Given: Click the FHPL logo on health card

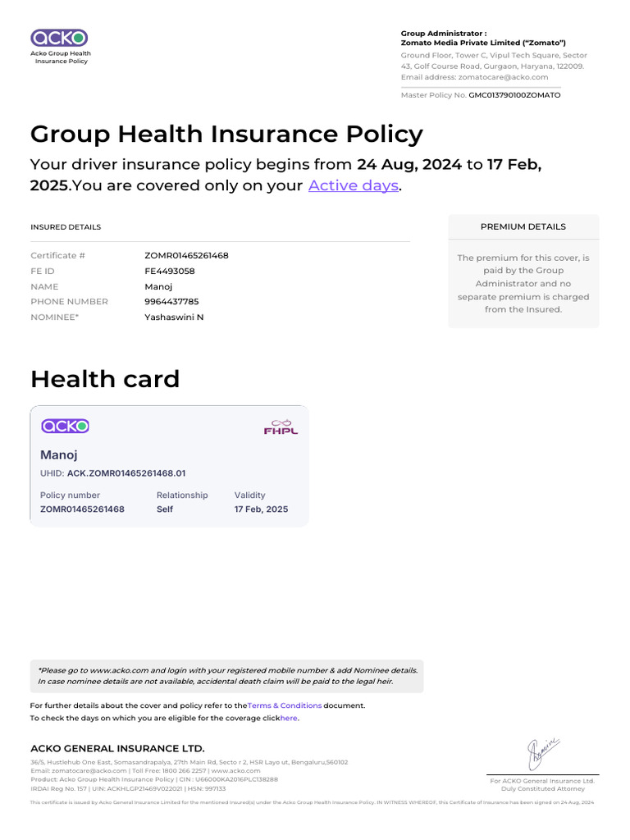Looking at the screenshot, I should click(281, 427).
